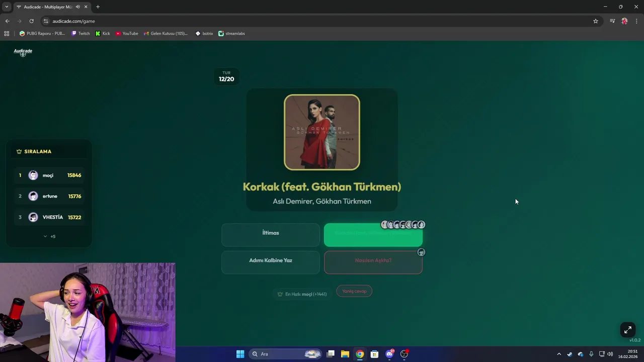Viewport: 644px width, 362px height.
Task: Choose the green highlighted correct answer
Action: pos(373,235)
